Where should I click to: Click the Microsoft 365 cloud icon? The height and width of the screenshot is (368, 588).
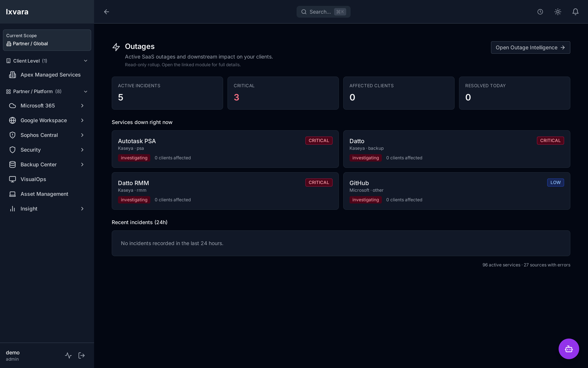[x=12, y=106]
